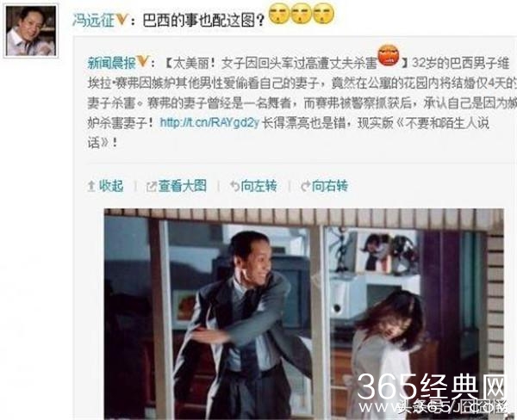Click the external-link icon beside 查看大图
Image resolution: width=517 pixels, height=420 pixels.
pyautogui.click(x=151, y=187)
